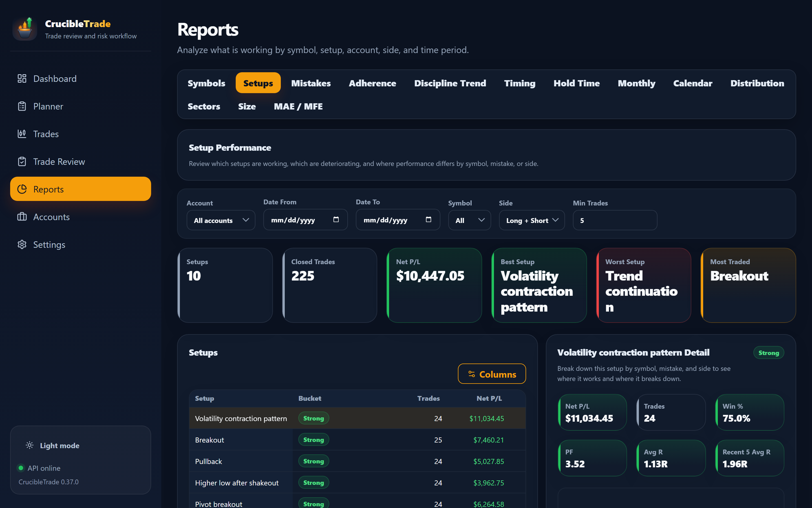Click the Best Setup summary card
The width and height of the screenshot is (812, 508).
point(539,285)
